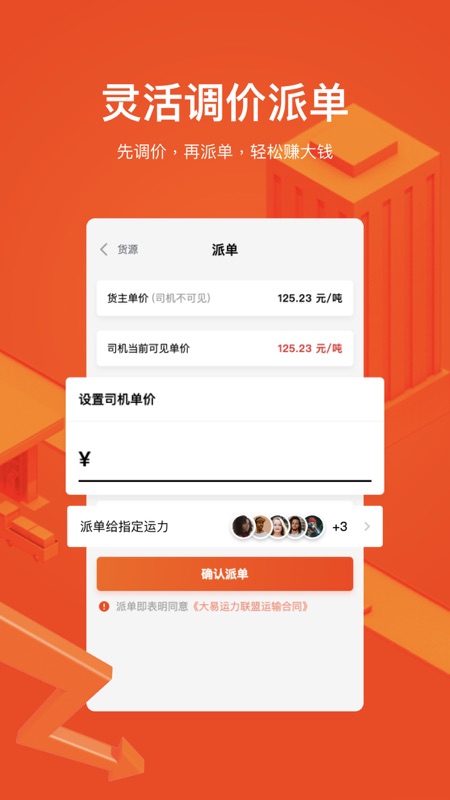Select the avatar of long-haired bearded man
The height and width of the screenshot is (800, 450).
(296, 527)
